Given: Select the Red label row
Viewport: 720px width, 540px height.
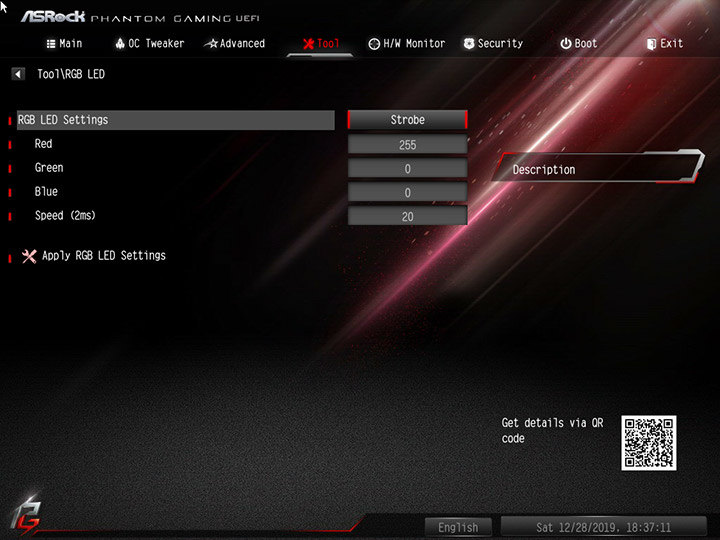Looking at the screenshot, I should click(x=43, y=144).
